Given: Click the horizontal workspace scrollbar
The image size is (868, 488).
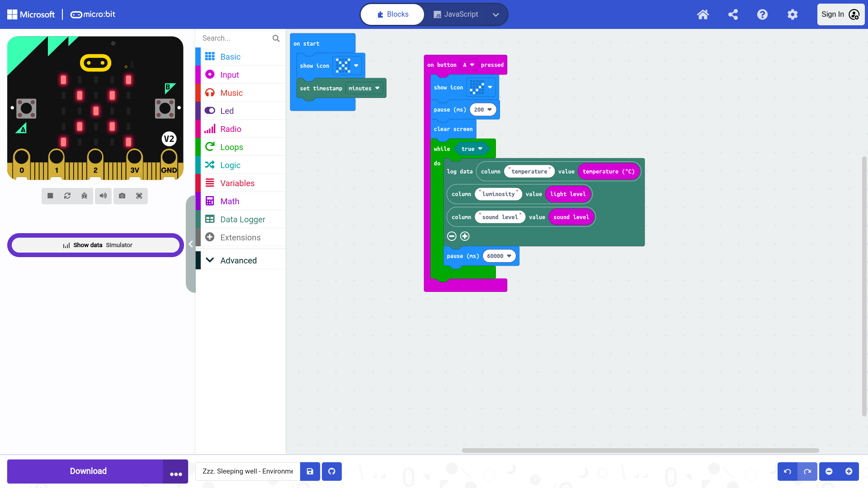Looking at the screenshot, I should (x=640, y=450).
